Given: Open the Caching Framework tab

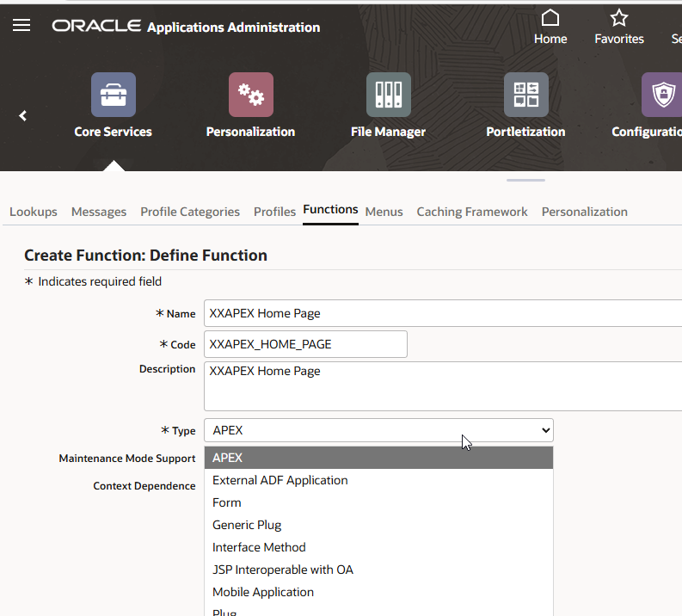Looking at the screenshot, I should (x=472, y=212).
